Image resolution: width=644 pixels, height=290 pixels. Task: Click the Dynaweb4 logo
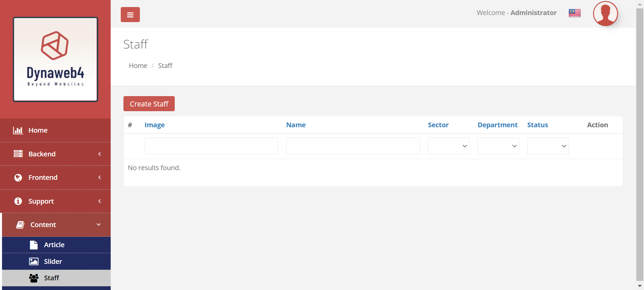[55, 59]
